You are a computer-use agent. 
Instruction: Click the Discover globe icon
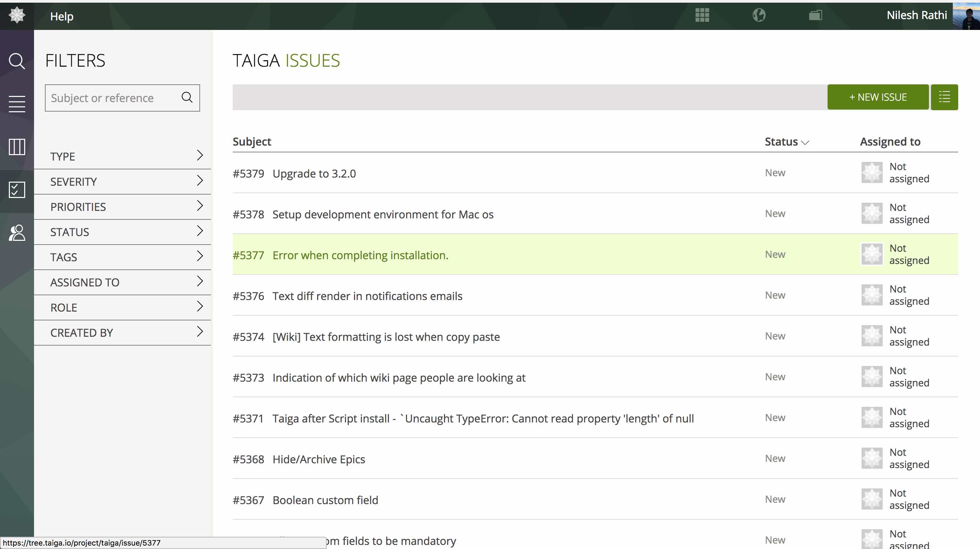758,15
